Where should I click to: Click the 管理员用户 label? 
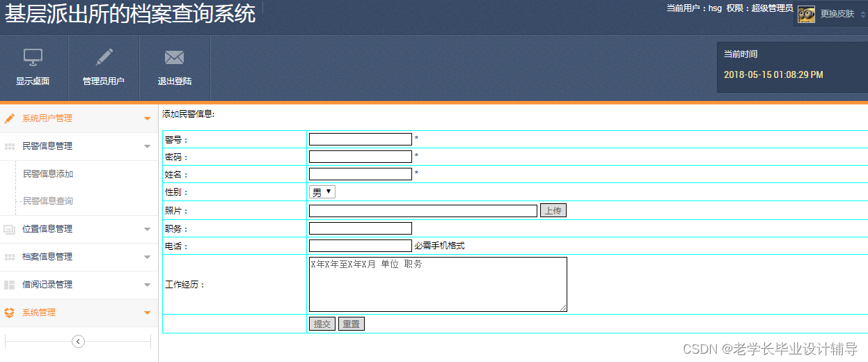coord(104,81)
